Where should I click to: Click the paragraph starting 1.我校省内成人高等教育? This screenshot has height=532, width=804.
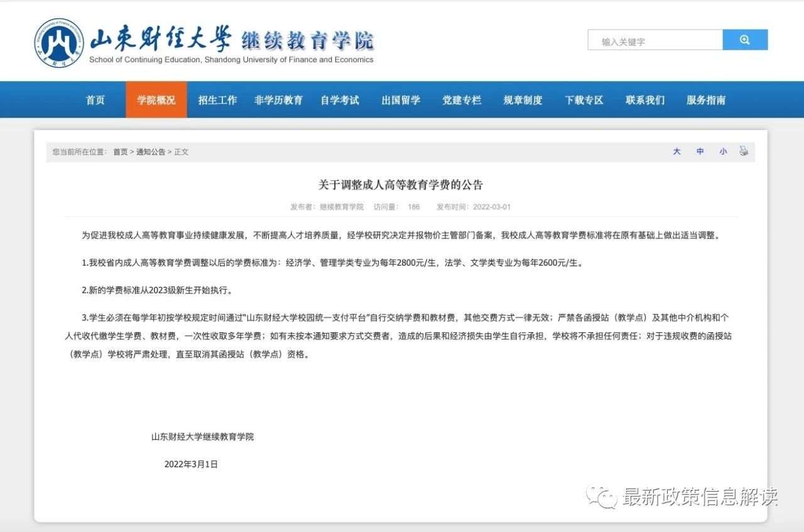click(x=333, y=263)
